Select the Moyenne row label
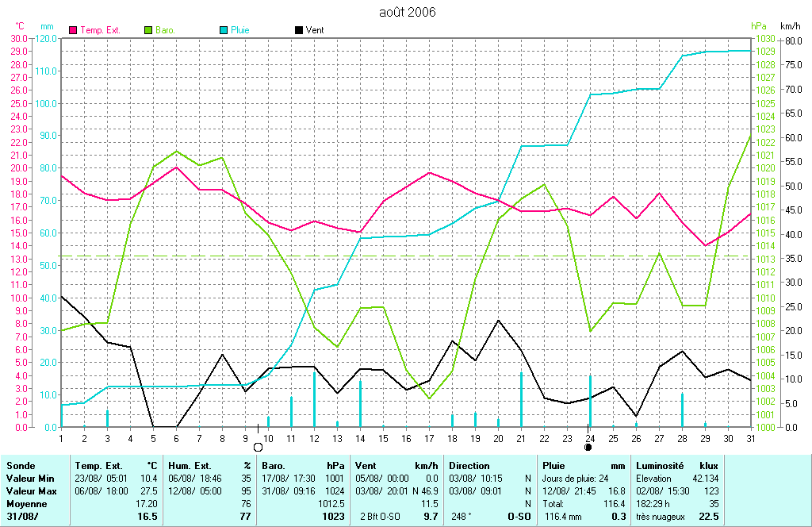 click(x=27, y=504)
